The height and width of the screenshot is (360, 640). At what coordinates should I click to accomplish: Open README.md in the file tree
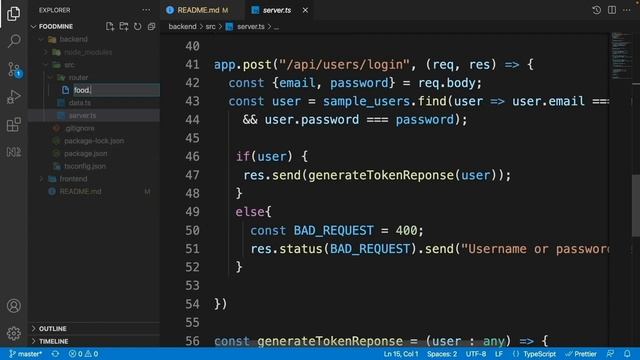[x=80, y=191]
